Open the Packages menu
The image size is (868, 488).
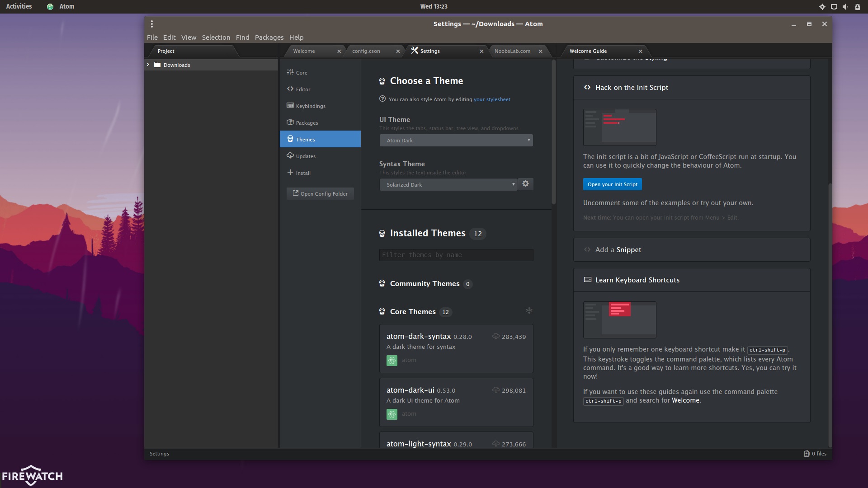coord(269,38)
